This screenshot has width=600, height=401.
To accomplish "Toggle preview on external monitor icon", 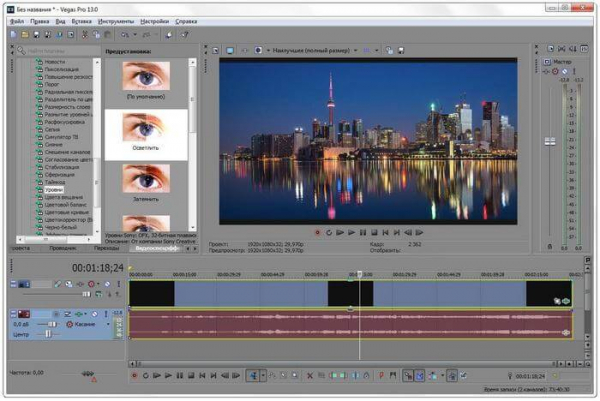I will point(230,51).
